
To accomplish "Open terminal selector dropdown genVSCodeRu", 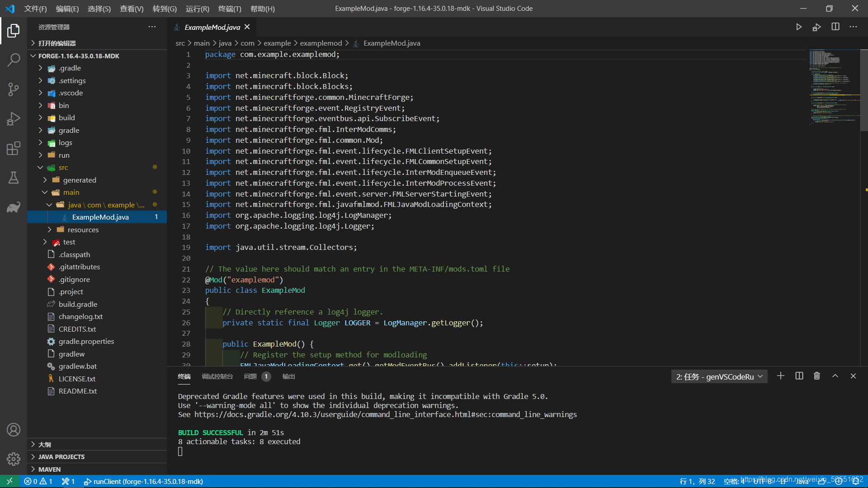I will (x=719, y=376).
